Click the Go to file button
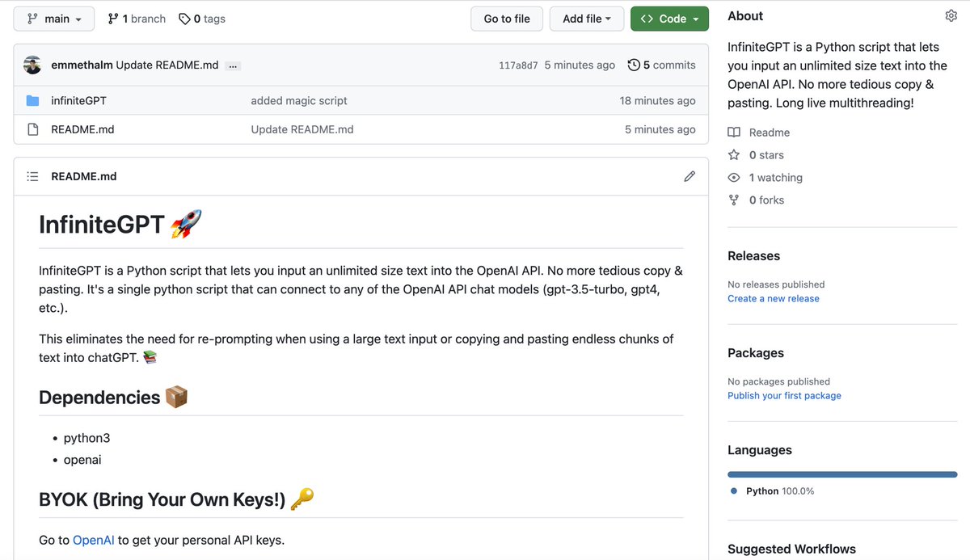Viewport: 970px width, 560px height. pyautogui.click(x=507, y=19)
